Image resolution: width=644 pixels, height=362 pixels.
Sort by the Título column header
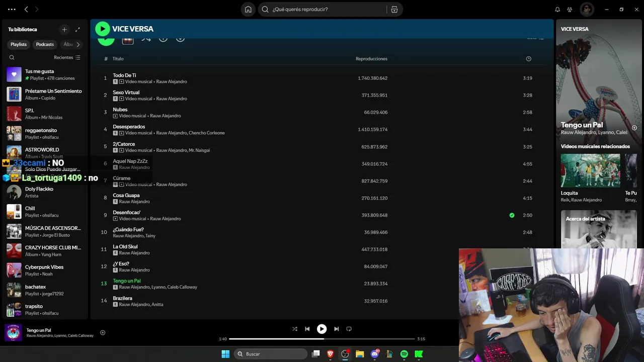(x=118, y=59)
